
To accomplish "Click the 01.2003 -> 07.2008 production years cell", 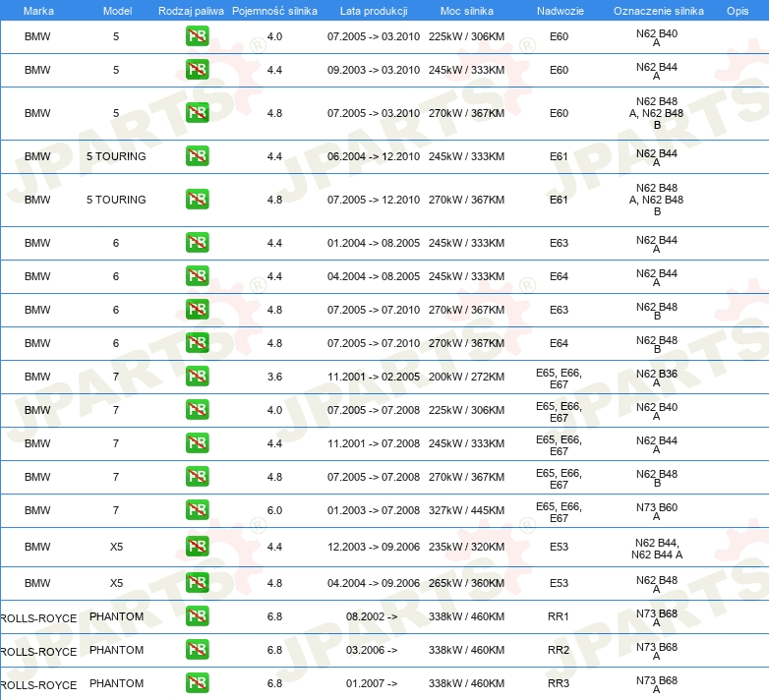I will [x=374, y=510].
